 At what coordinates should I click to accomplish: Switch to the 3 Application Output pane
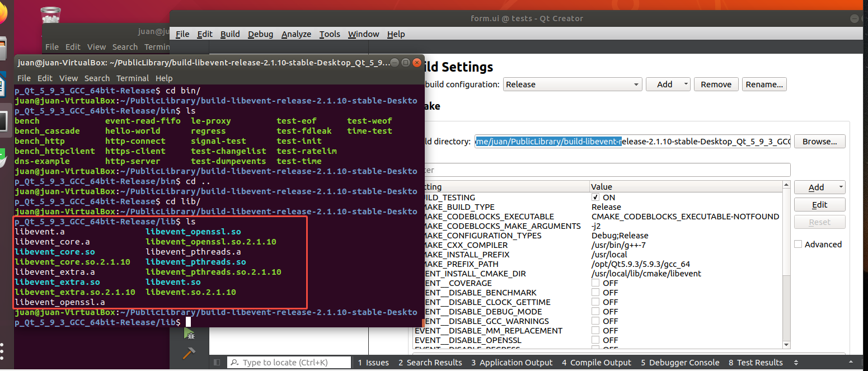coord(512,363)
